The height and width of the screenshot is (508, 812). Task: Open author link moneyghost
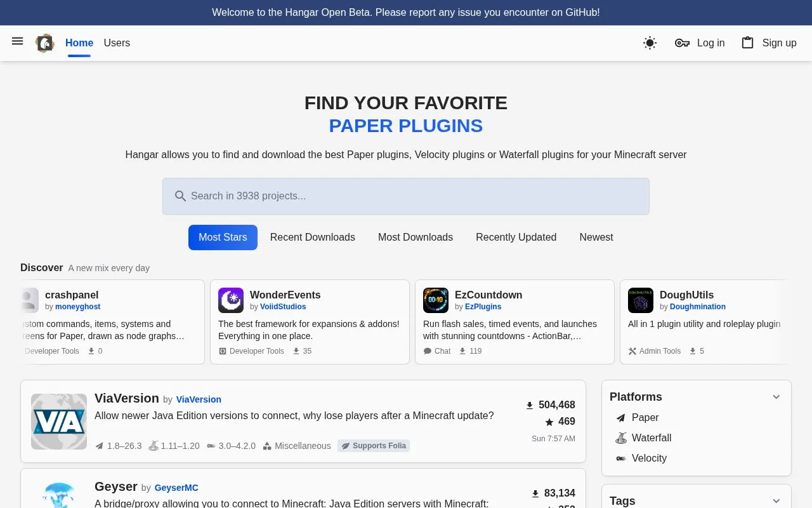pyautogui.click(x=78, y=307)
